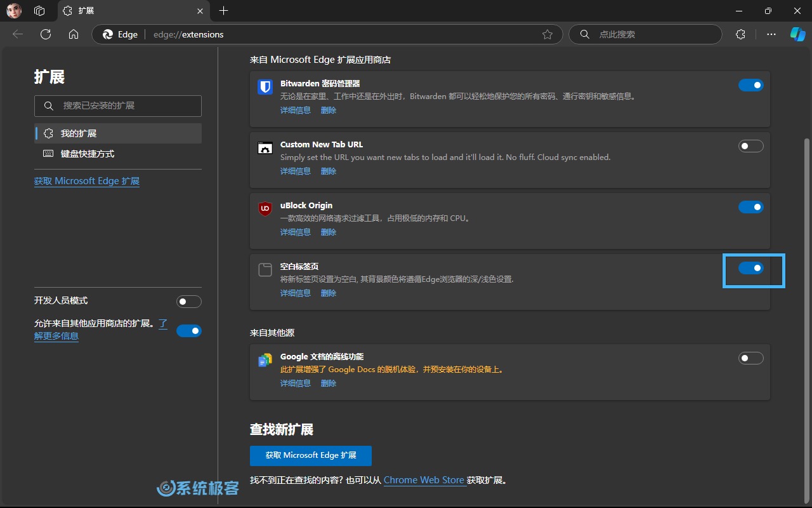The image size is (812, 508).
Task: Click the 搜索已安装的扩展 search field
Action: coord(118,106)
